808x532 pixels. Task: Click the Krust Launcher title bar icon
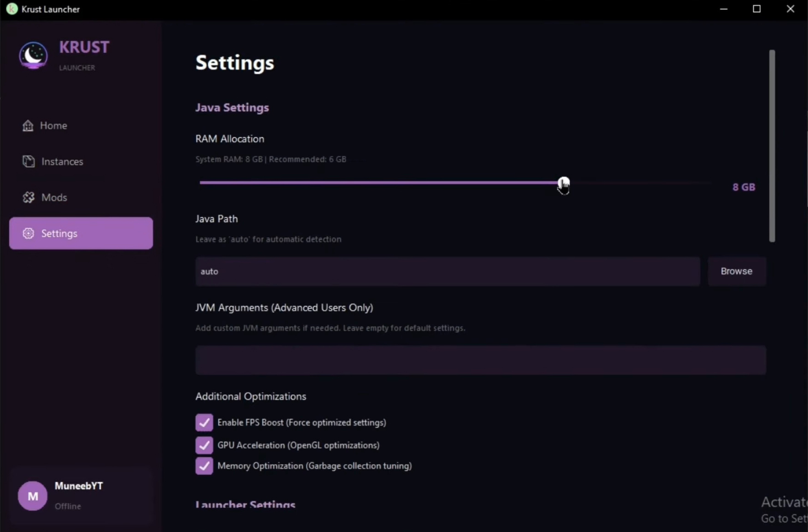coord(11,9)
